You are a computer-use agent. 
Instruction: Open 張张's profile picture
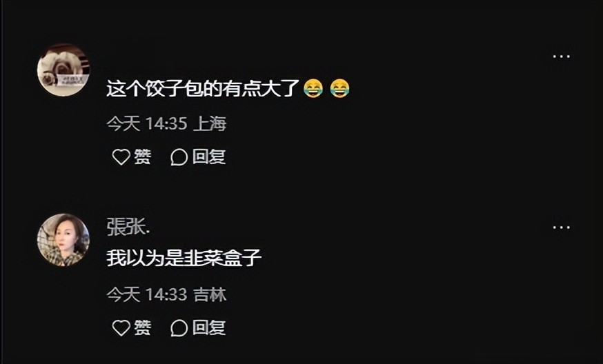pos(63,240)
